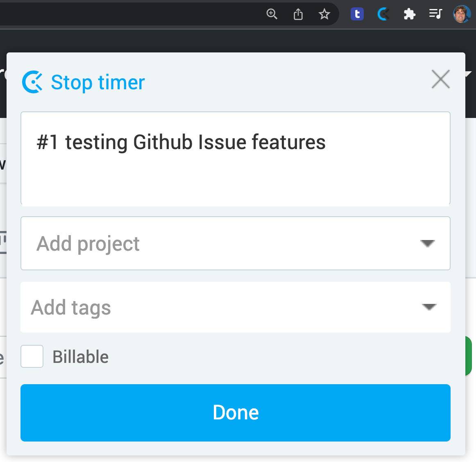Click the Stop timer heading link
This screenshot has height=462, width=476.
(x=98, y=82)
